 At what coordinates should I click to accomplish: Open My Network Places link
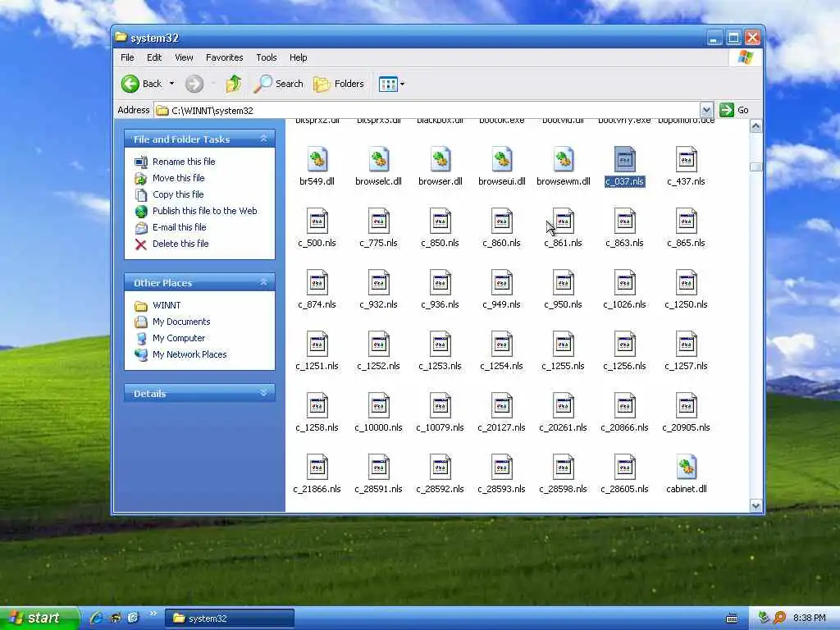click(189, 354)
